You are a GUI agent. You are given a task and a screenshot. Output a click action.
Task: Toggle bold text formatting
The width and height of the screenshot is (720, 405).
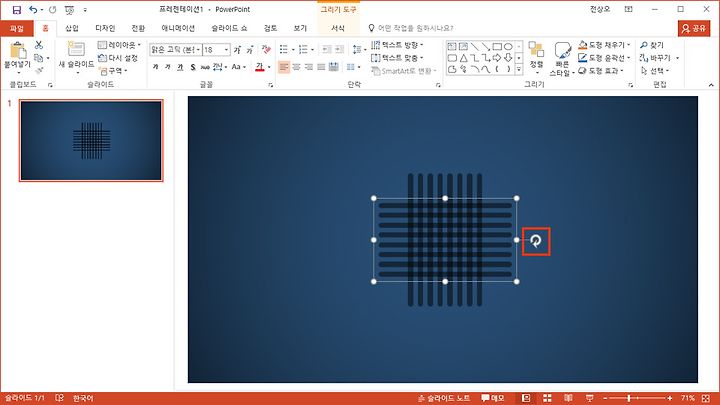pyautogui.click(x=155, y=67)
